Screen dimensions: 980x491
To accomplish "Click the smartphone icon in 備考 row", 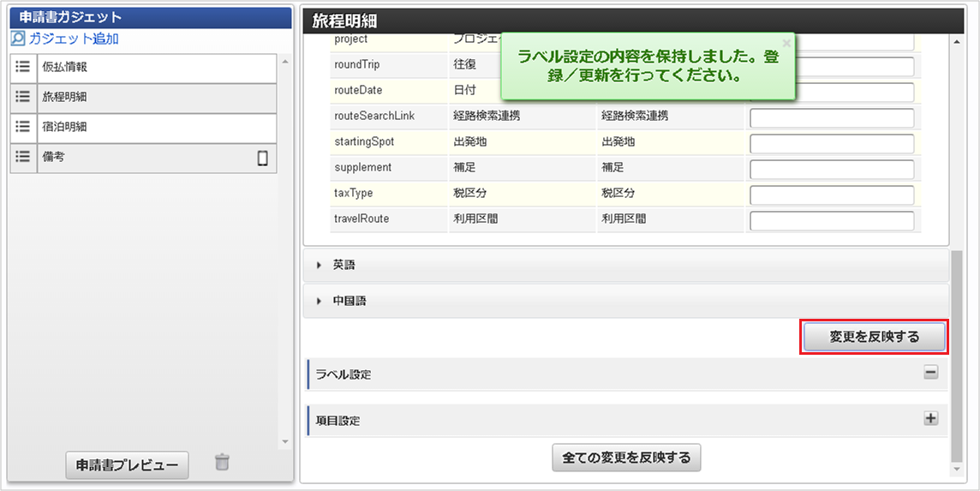I will pos(263,158).
